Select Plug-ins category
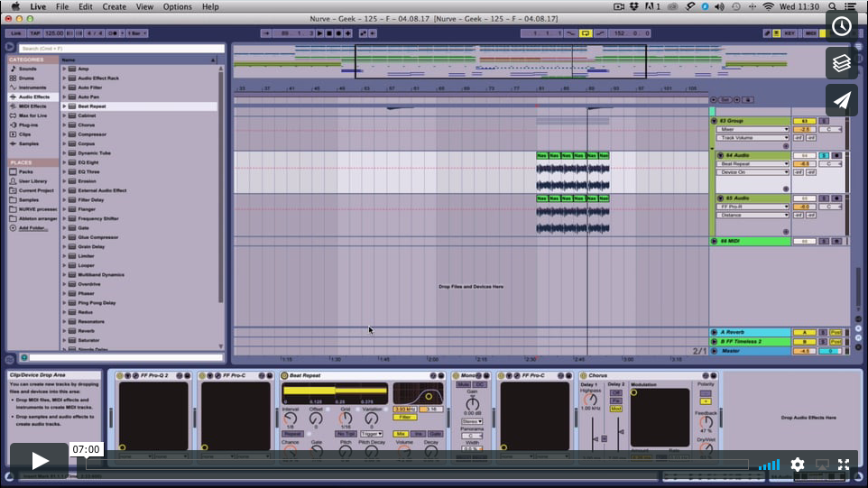Image resolution: width=868 pixels, height=488 pixels. [28, 125]
